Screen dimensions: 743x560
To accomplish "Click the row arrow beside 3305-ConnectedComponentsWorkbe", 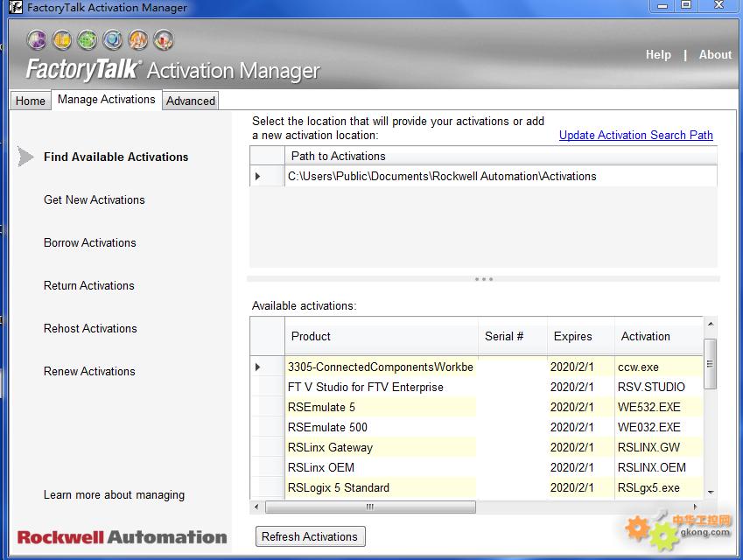I will point(258,367).
